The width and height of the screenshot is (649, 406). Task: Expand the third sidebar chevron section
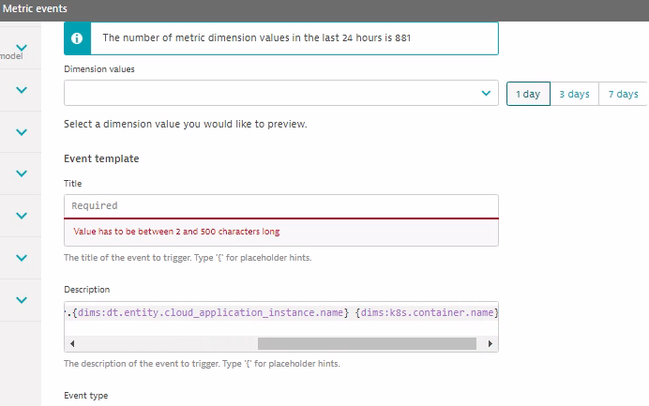21,132
